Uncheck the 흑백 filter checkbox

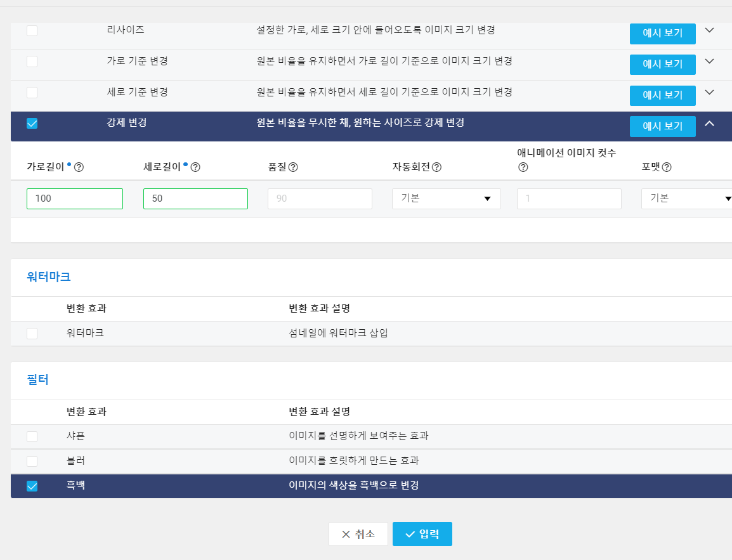coord(32,485)
